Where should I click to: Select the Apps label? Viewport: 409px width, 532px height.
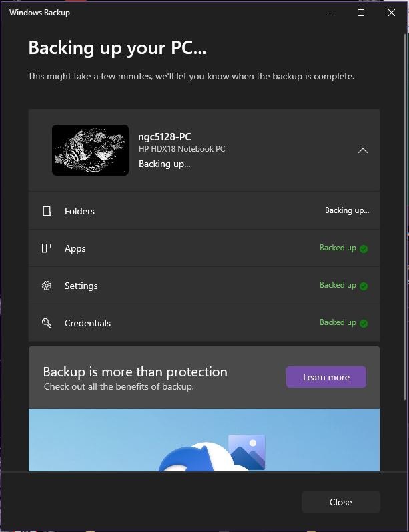pyautogui.click(x=75, y=249)
